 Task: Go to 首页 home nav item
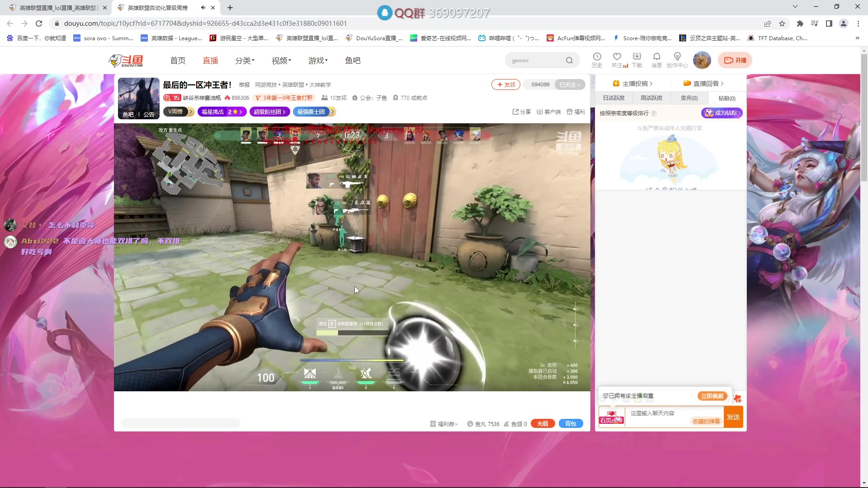tap(178, 61)
